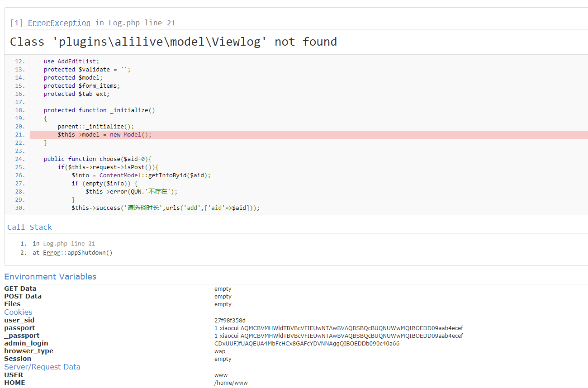
Task: Click the 'protected function _initialize()' code line
Action: [x=99, y=110]
